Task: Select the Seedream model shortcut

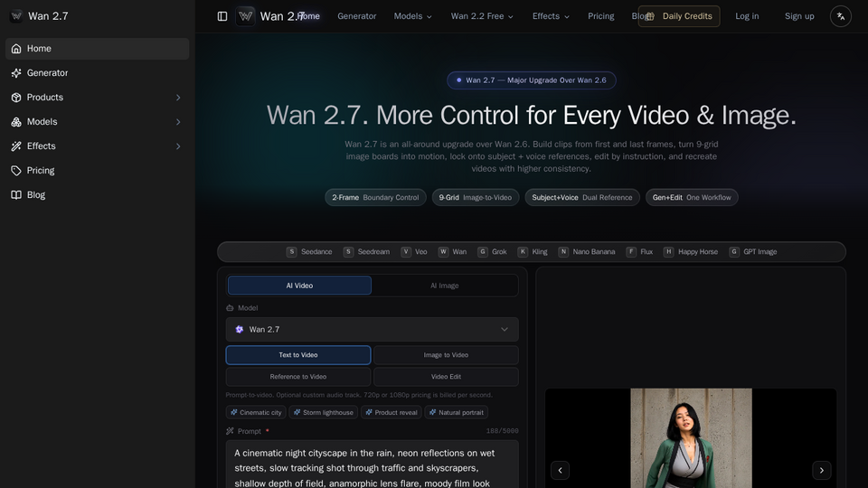Action: click(x=366, y=252)
